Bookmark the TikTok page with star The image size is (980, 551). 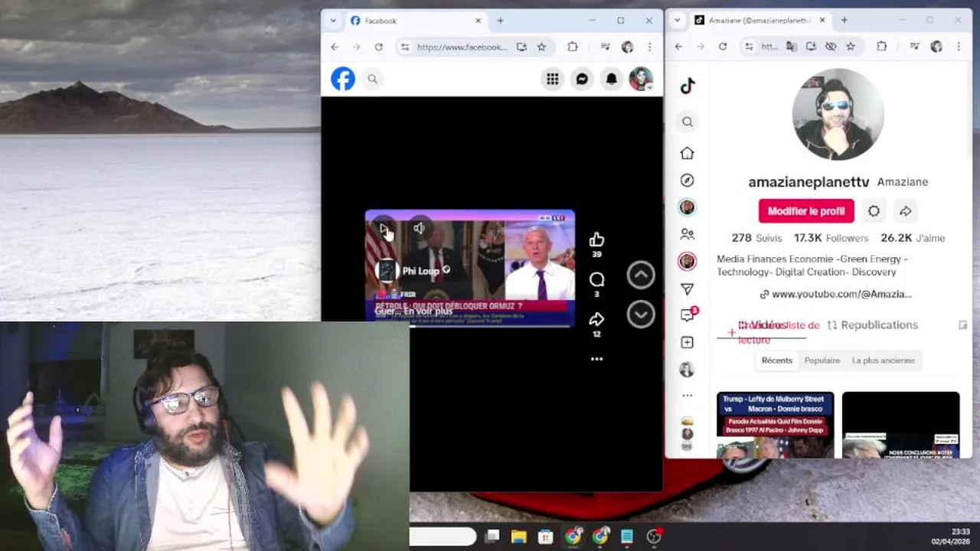pos(850,47)
